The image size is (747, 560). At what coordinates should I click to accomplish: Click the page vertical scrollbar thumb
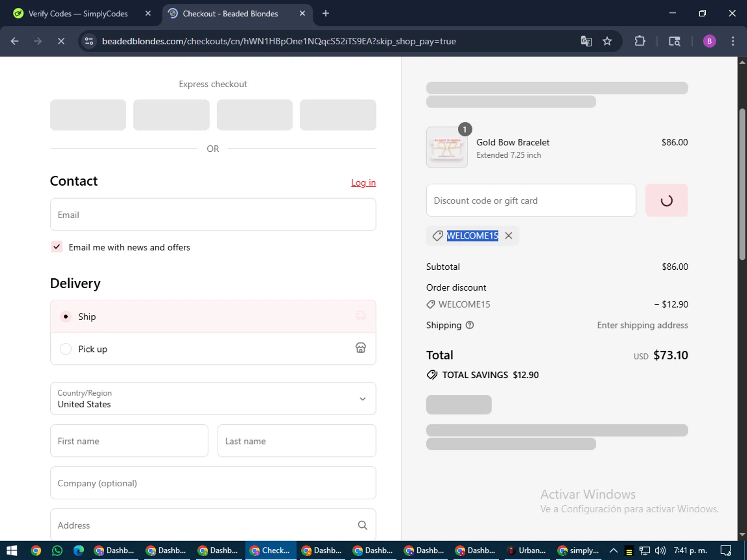(742, 184)
